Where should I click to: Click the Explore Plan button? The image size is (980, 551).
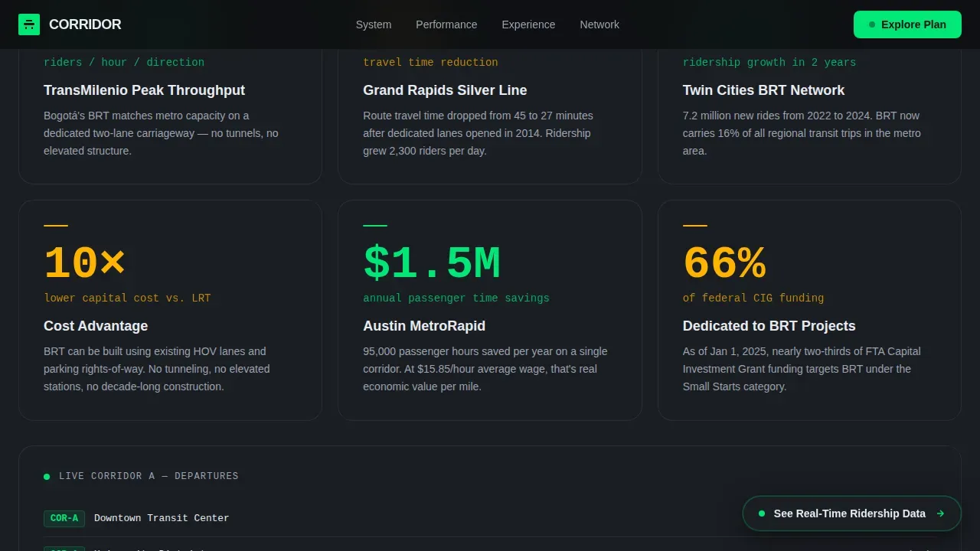(x=907, y=24)
